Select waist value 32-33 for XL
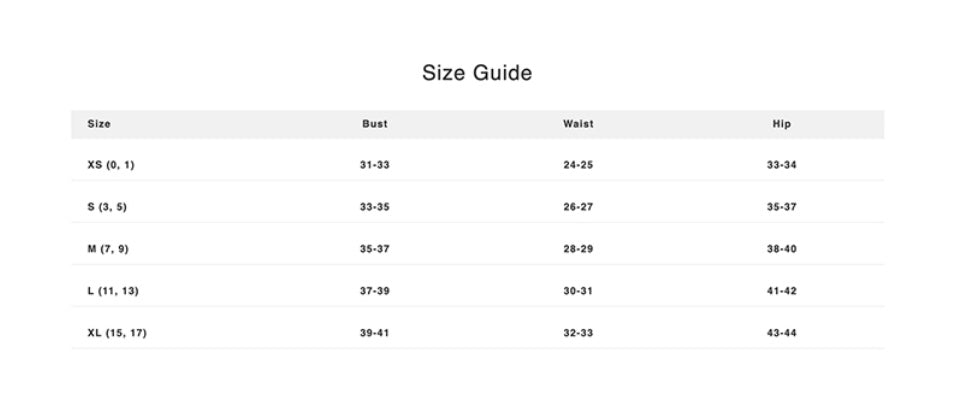 (x=578, y=333)
